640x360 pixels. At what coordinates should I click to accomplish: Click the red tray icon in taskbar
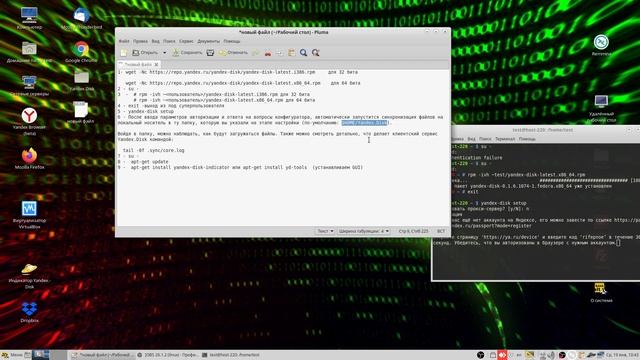coord(502,355)
